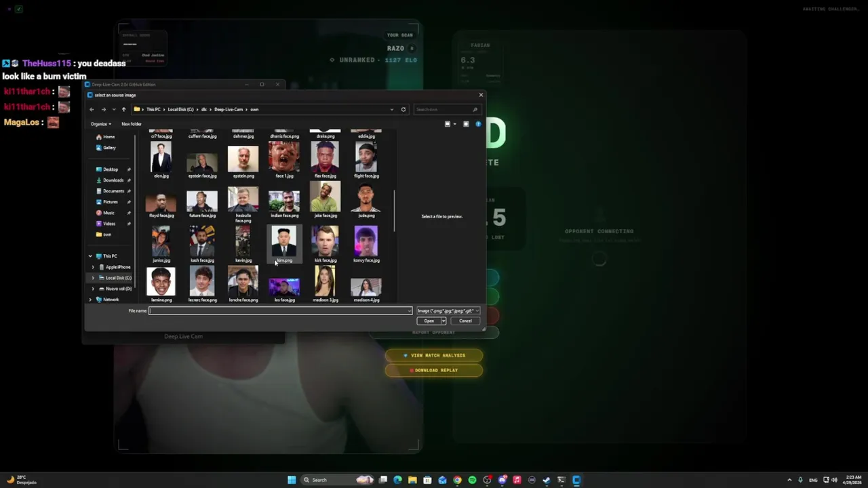This screenshot has width=868, height=488.
Task: Expand the Local Disk (C:) tree node
Action: (94, 278)
